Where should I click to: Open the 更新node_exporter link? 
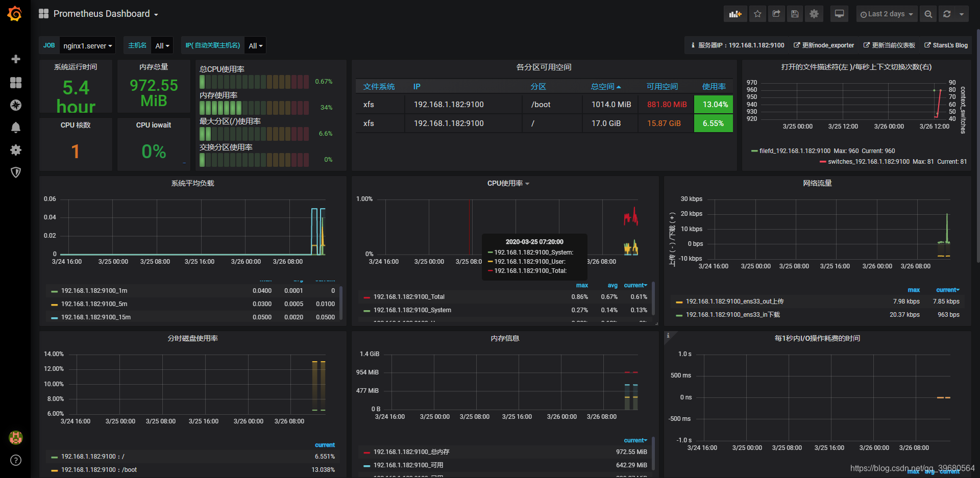824,45
